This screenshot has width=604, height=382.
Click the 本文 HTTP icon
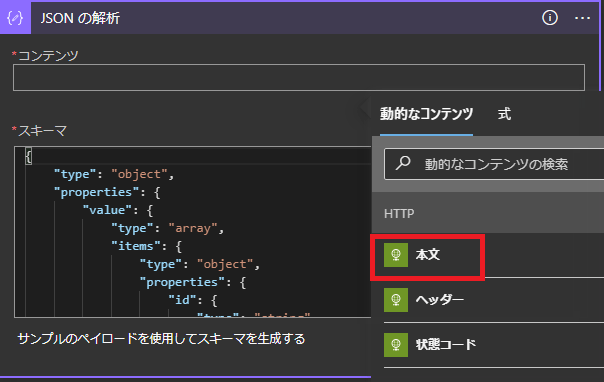396,255
